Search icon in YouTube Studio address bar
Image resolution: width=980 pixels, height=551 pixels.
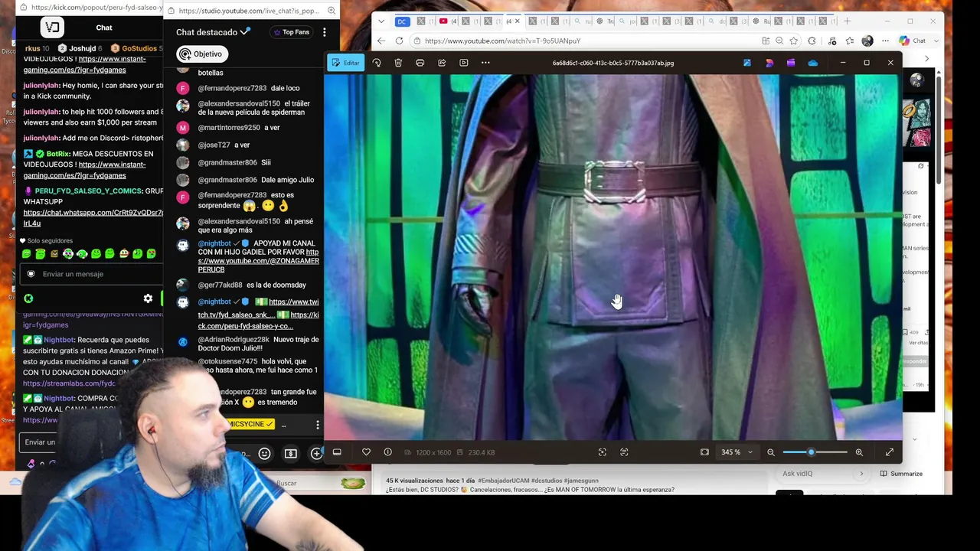click(331, 11)
